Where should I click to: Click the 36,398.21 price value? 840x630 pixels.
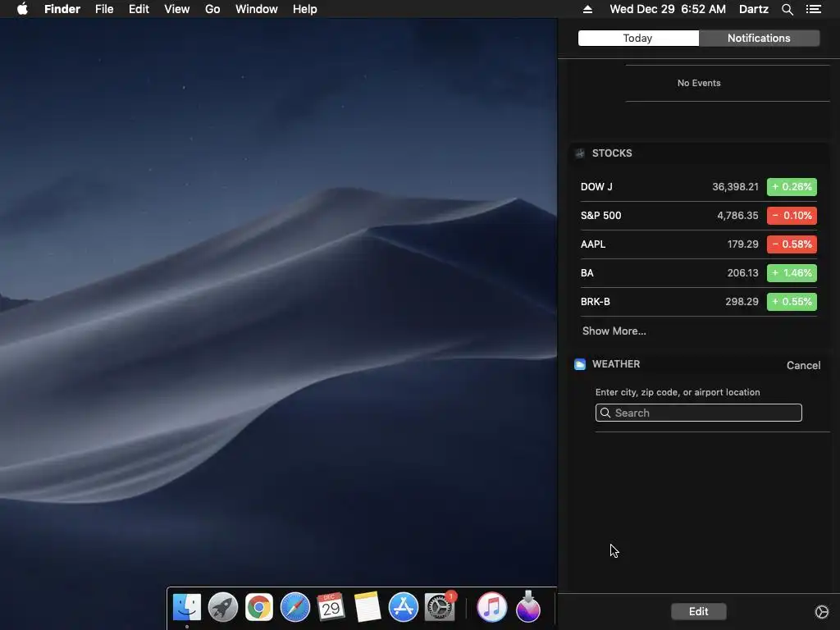pyautogui.click(x=735, y=187)
